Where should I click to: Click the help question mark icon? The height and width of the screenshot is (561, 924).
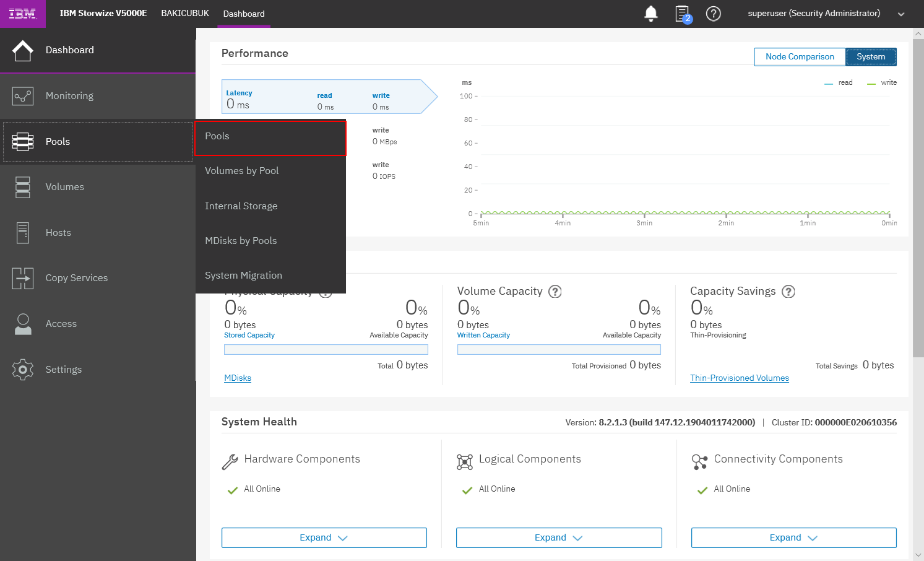(x=713, y=14)
